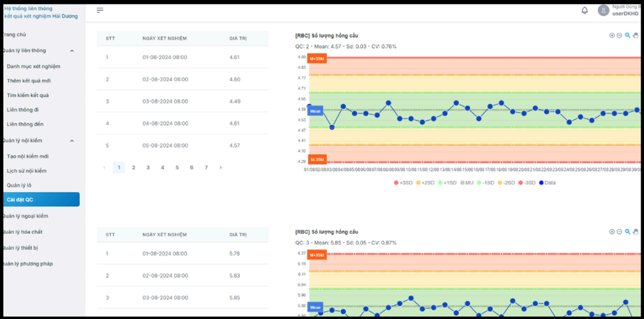Go to pagination page 2
Viewport: 644px width, 319px height.
coord(133,167)
